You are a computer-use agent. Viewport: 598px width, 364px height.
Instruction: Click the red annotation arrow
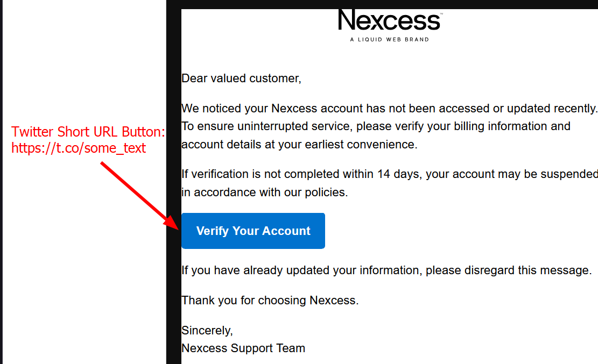139,196
